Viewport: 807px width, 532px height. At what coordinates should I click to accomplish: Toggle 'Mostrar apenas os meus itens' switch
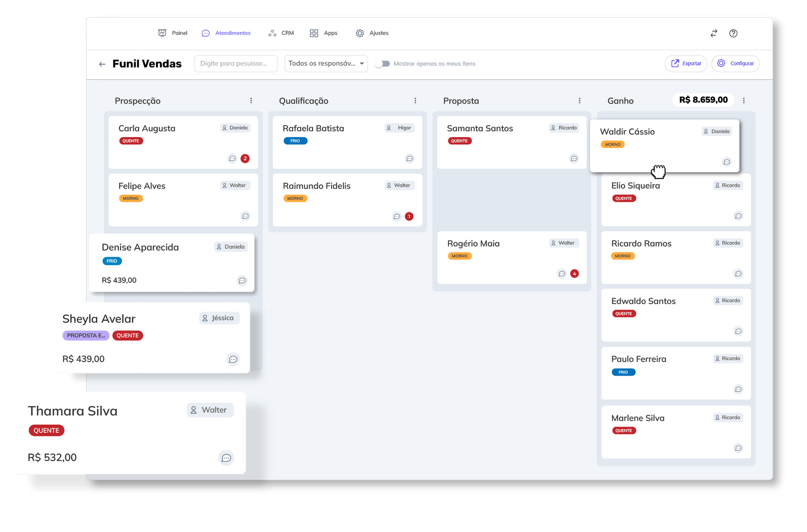[383, 64]
